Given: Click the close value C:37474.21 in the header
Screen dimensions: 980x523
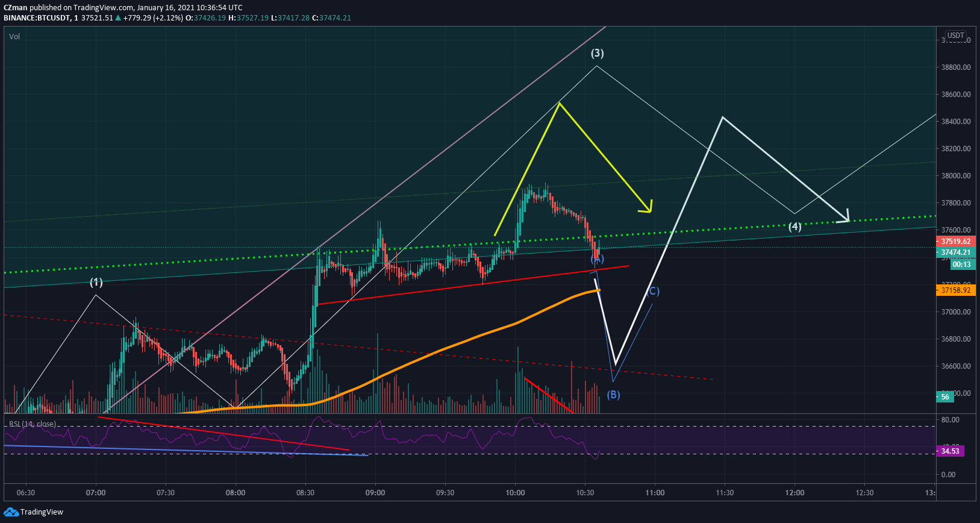Looking at the screenshot, I should [331, 18].
